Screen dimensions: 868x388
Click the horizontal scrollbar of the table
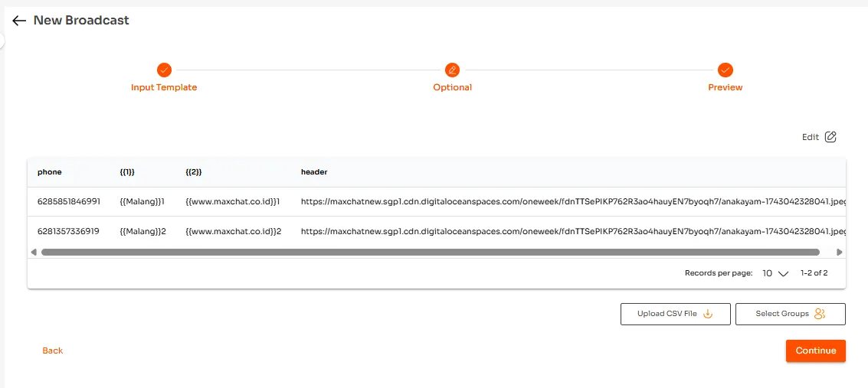[x=430, y=252]
